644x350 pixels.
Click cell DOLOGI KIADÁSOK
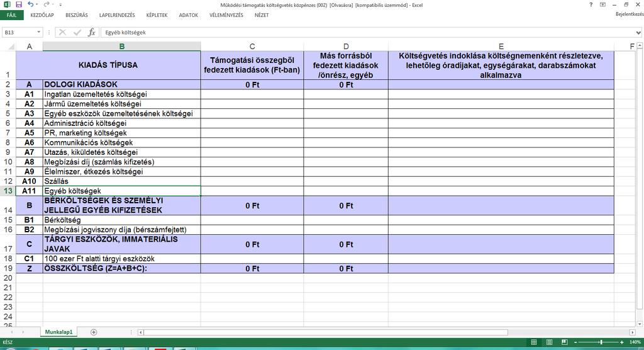click(121, 84)
